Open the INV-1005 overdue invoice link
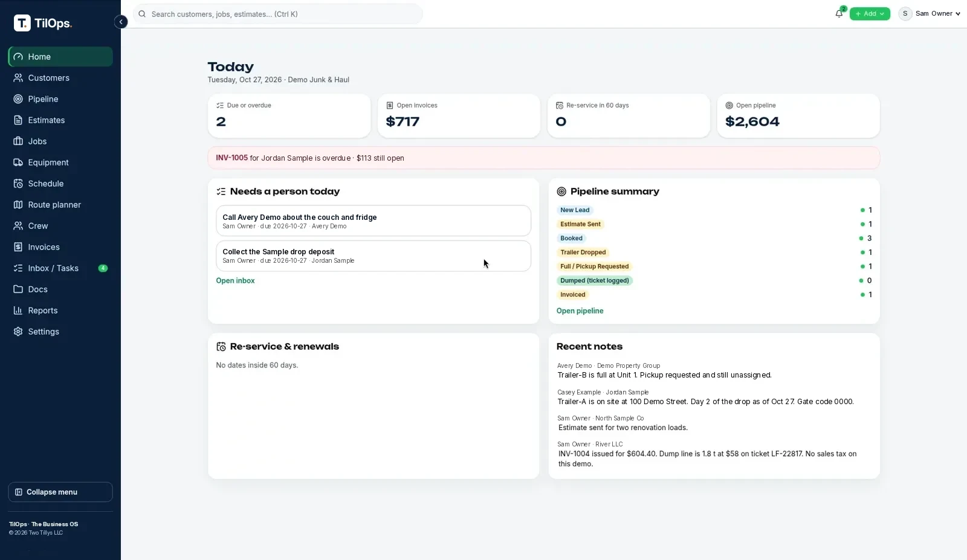The width and height of the screenshot is (967, 560). click(x=231, y=158)
